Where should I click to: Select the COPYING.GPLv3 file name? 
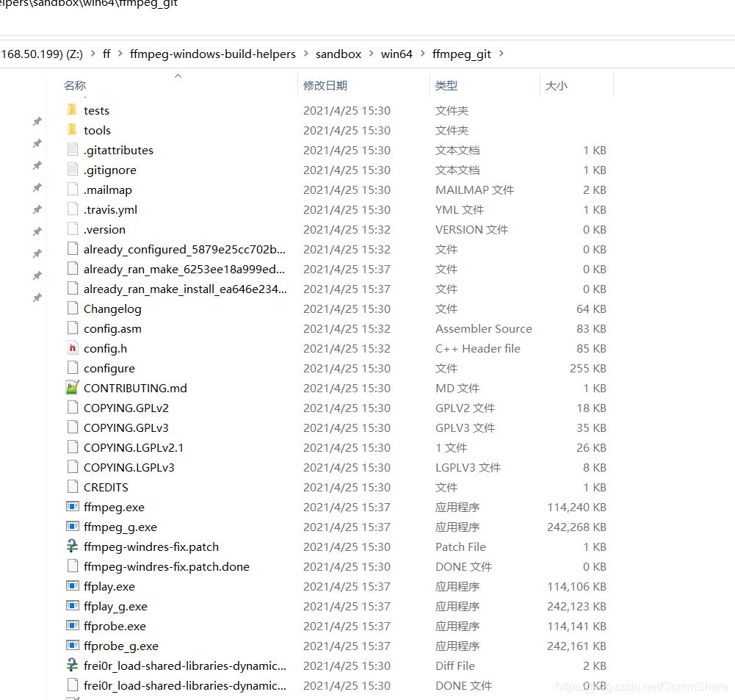click(126, 427)
